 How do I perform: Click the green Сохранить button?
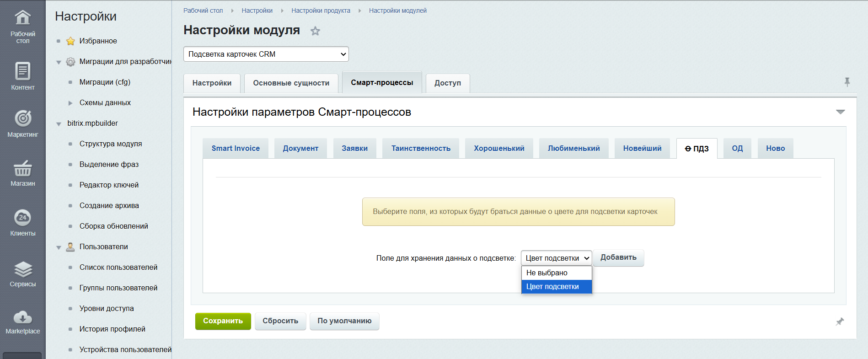tap(223, 321)
